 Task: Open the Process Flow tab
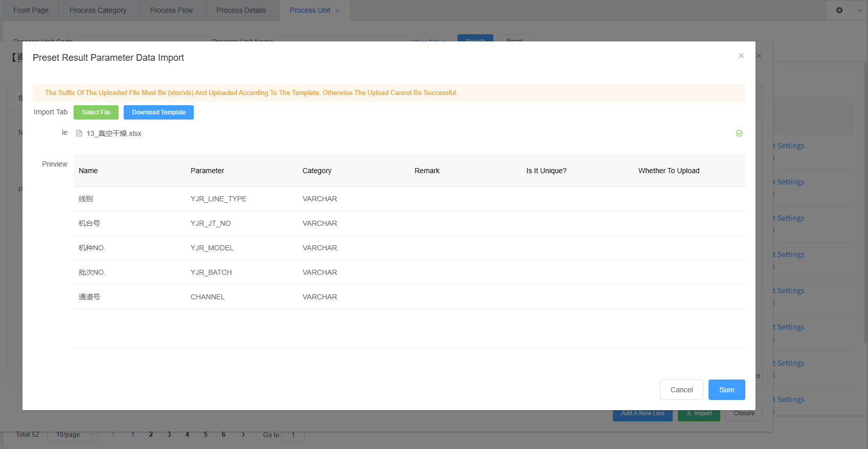pos(172,10)
